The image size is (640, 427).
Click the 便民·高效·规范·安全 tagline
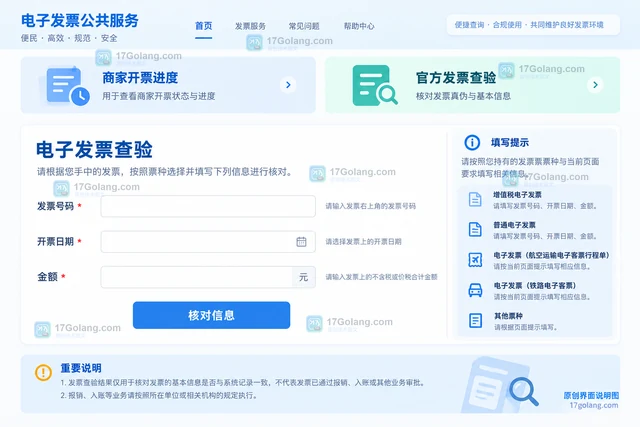[x=69, y=38]
